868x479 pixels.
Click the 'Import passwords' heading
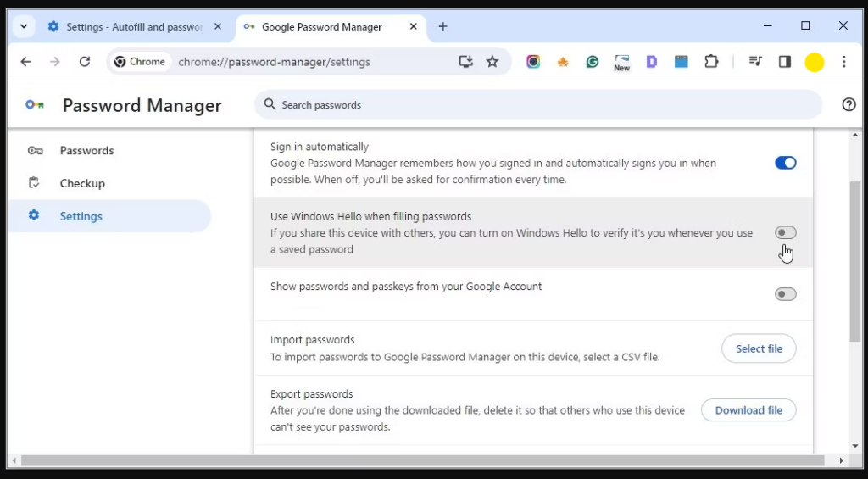[312, 339]
